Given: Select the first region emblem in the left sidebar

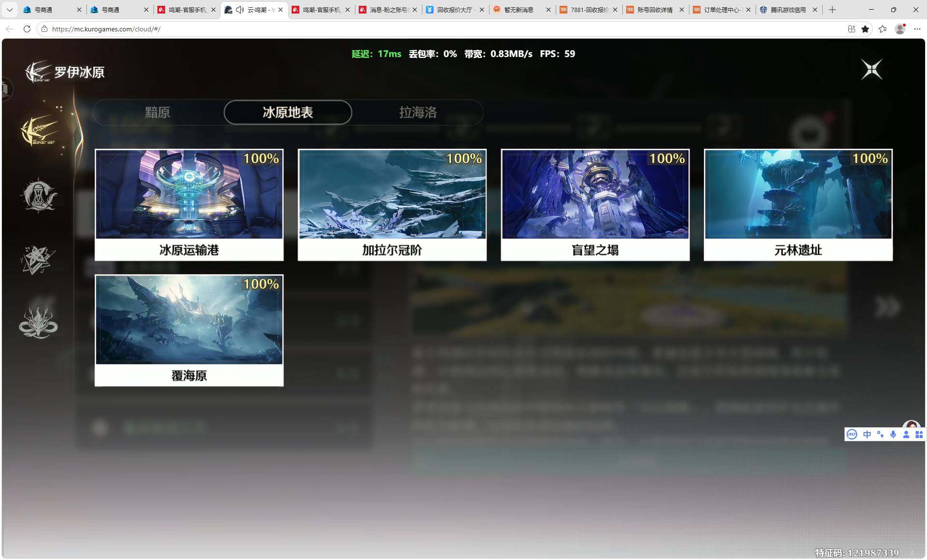Looking at the screenshot, I should (x=39, y=131).
